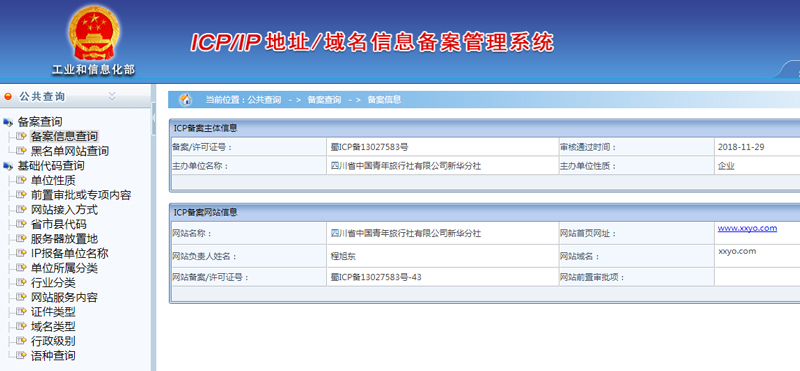Click the icon beside 证件类型
This screenshot has width=800, height=371.
coord(21,312)
